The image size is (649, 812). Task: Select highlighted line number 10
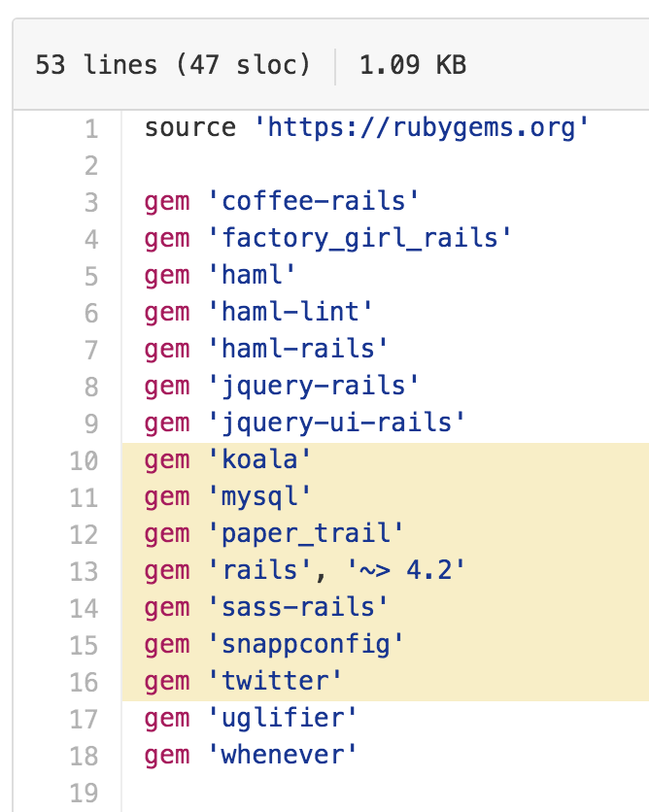(x=84, y=461)
